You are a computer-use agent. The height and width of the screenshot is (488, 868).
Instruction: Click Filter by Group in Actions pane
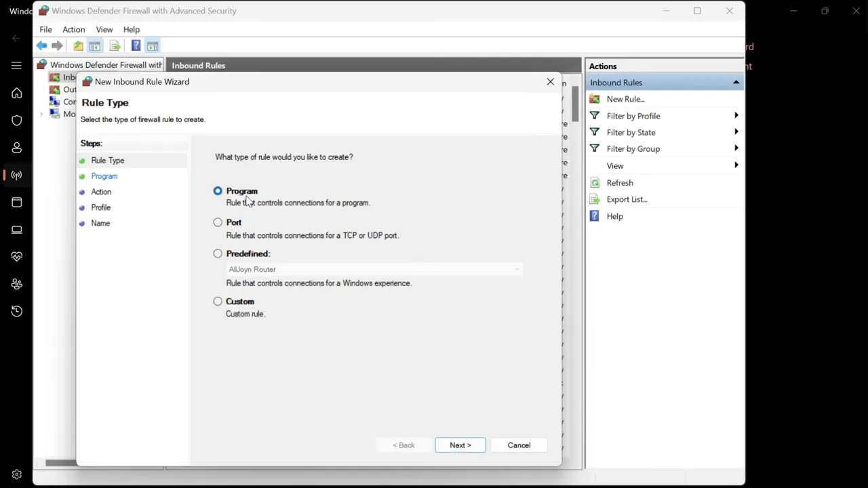pyautogui.click(x=633, y=149)
